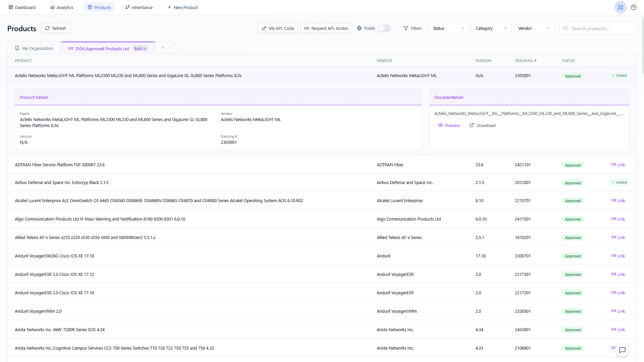
Task: Switch to the My Organization tab
Action: (34, 48)
